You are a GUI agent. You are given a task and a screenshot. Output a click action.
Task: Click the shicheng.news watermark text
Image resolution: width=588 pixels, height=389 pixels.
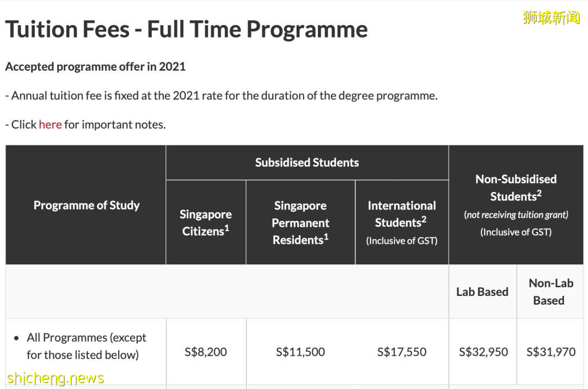point(54,378)
